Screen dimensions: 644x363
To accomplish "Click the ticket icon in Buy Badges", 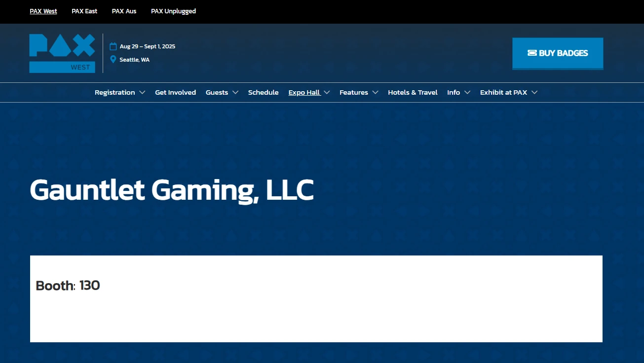I will point(532,53).
